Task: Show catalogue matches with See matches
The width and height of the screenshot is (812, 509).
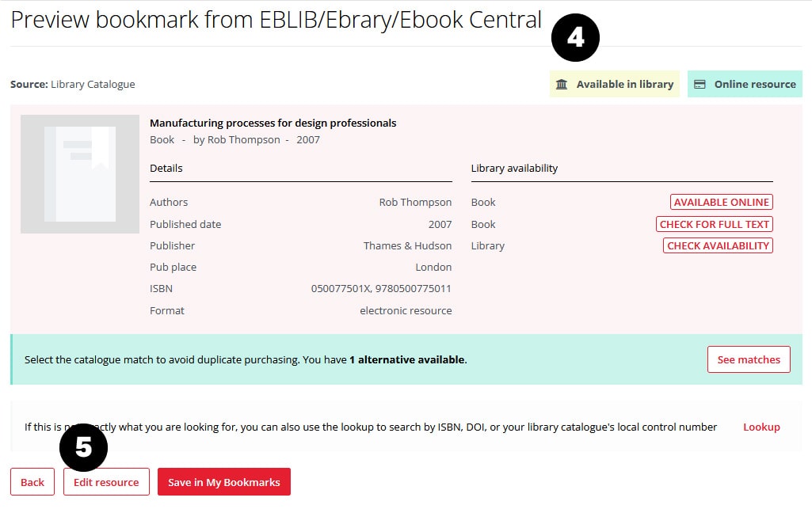Action: (748, 359)
